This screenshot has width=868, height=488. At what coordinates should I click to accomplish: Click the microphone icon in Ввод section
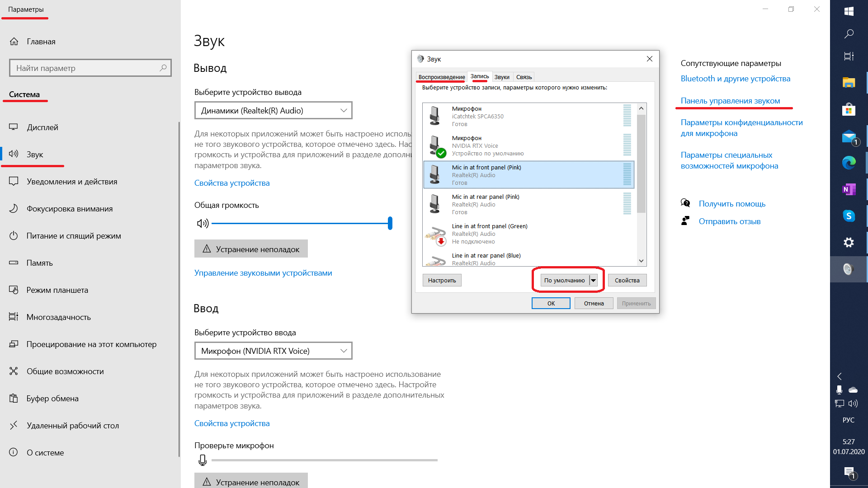(203, 460)
